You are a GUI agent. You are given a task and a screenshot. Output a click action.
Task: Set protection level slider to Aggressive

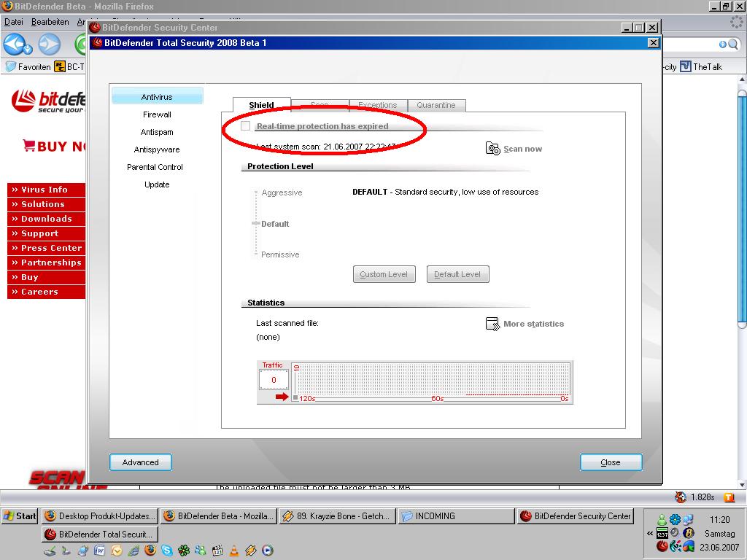[282, 192]
